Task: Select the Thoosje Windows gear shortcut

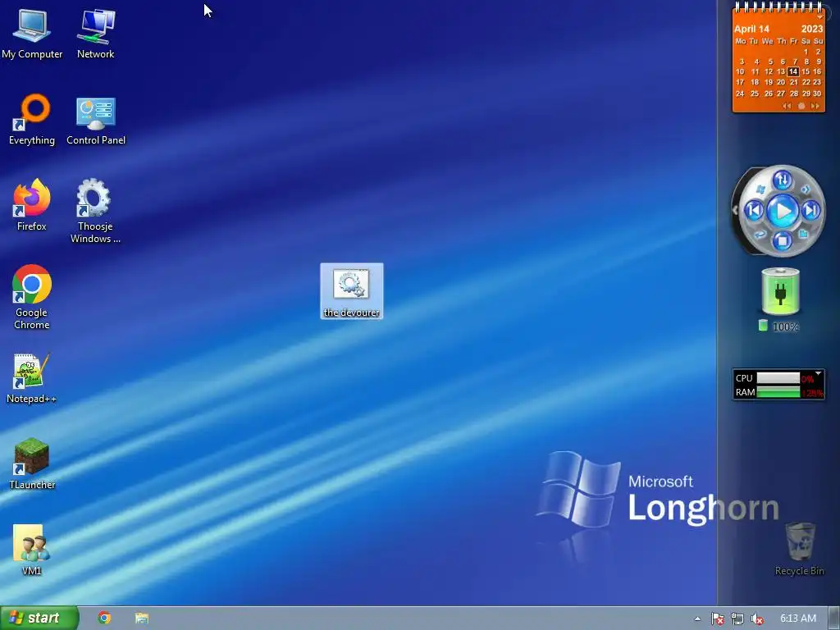Action: [95, 211]
